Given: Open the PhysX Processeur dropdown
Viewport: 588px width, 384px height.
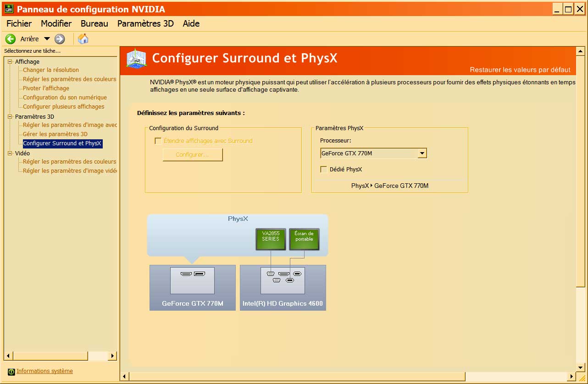Looking at the screenshot, I should point(422,154).
